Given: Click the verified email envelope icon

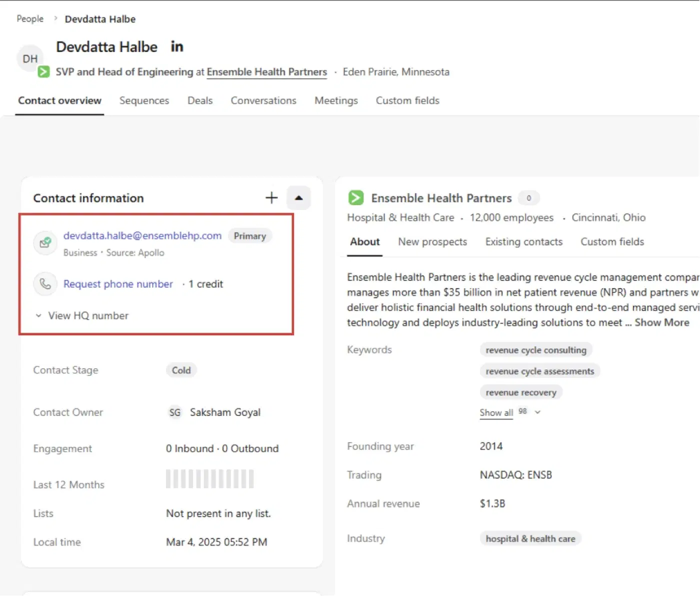Looking at the screenshot, I should pos(45,243).
